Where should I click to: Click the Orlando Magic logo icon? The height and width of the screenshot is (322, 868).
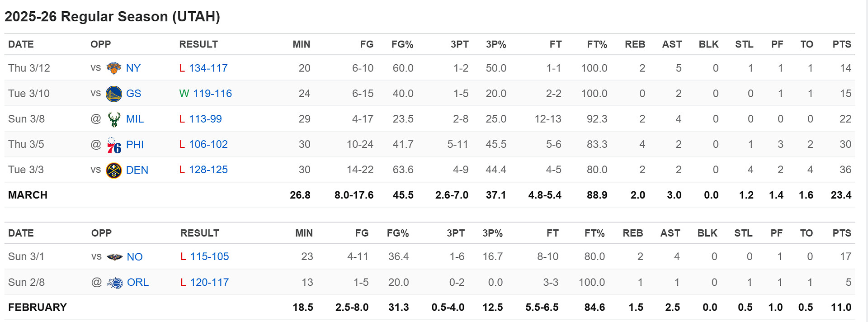click(x=114, y=283)
